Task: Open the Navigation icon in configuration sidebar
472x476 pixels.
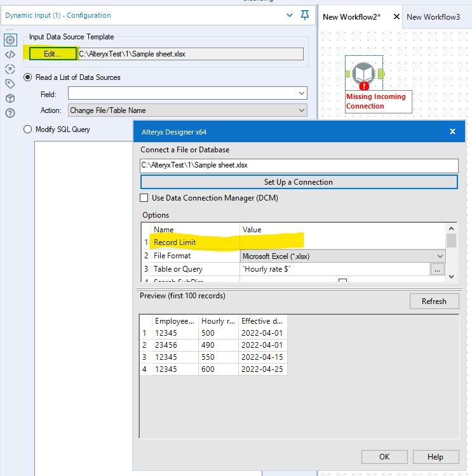Action: coord(10,69)
